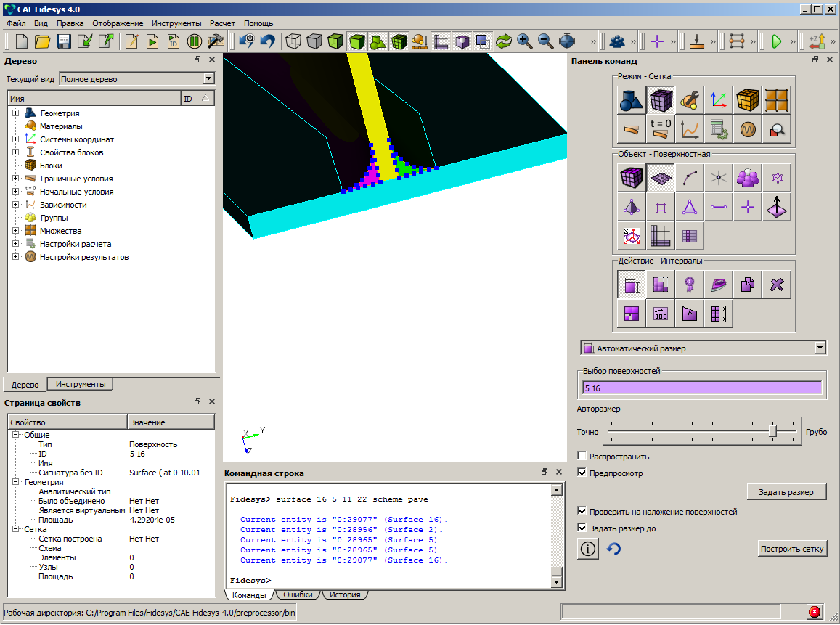Screen dimensions: 840x625
Task: Open the Правка menu
Action: pyautogui.click(x=70, y=23)
